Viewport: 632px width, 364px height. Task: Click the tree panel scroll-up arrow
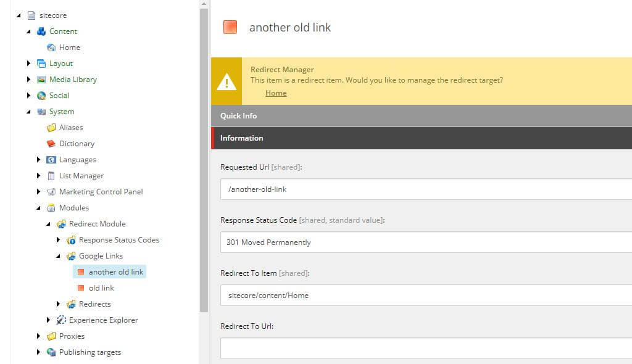(x=204, y=4)
